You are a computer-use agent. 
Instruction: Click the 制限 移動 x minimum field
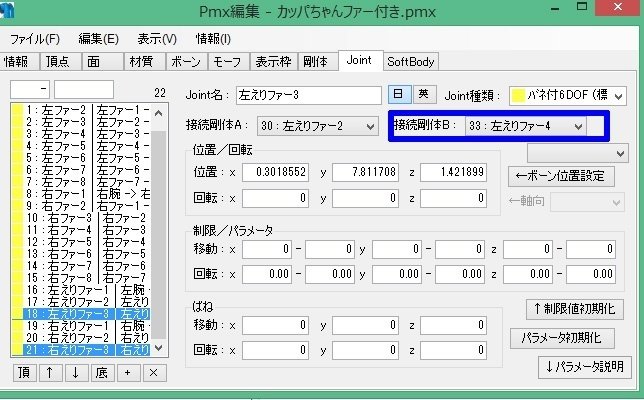point(267,249)
